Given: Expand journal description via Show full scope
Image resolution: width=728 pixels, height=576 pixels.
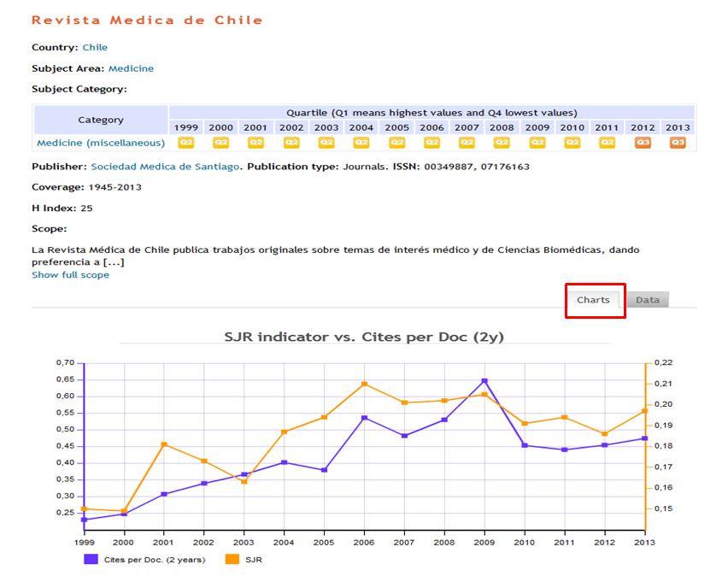Looking at the screenshot, I should pos(70,275).
